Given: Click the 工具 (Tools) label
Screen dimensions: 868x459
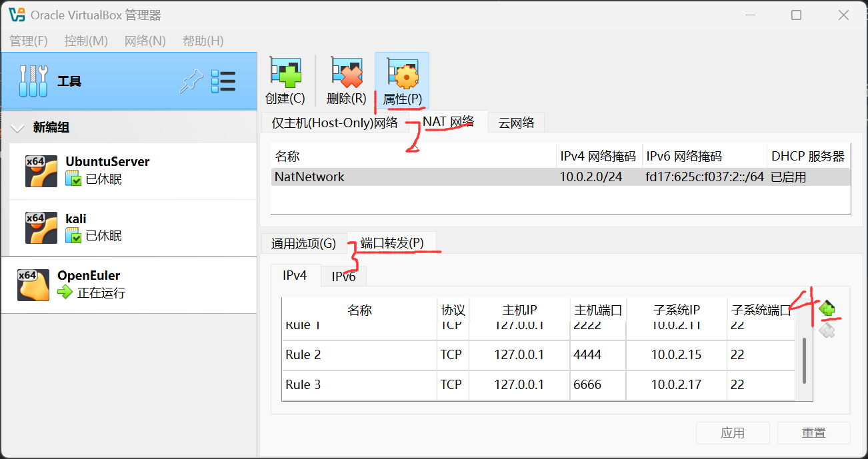Looking at the screenshot, I should tap(69, 81).
